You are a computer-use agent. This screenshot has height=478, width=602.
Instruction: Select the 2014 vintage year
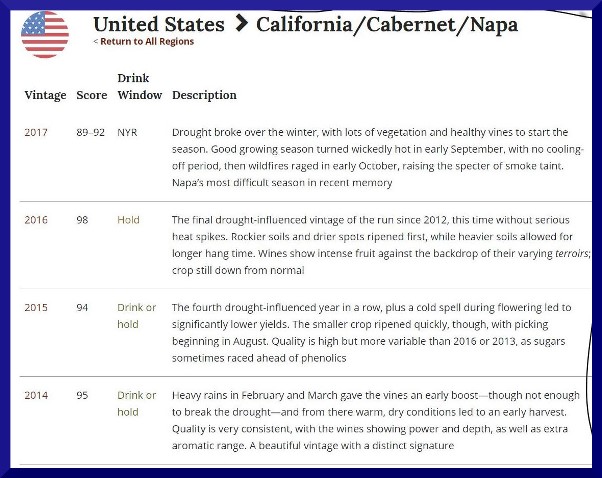36,395
